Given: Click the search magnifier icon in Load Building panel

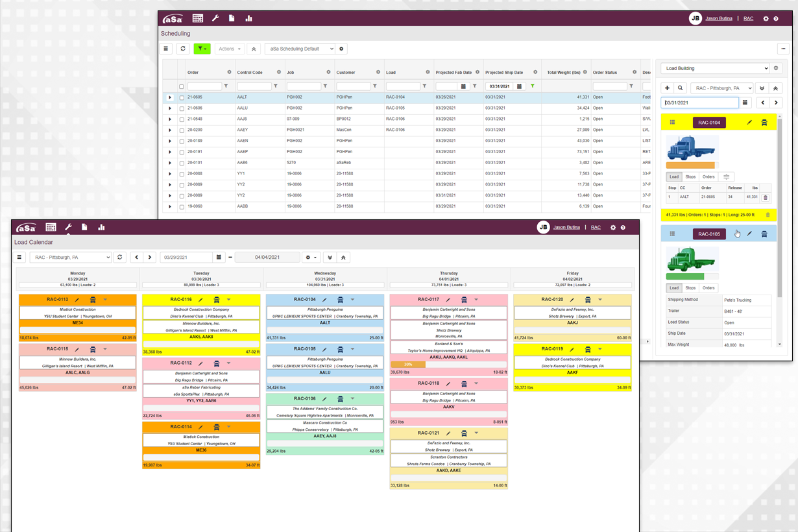Looking at the screenshot, I should click(680, 88).
